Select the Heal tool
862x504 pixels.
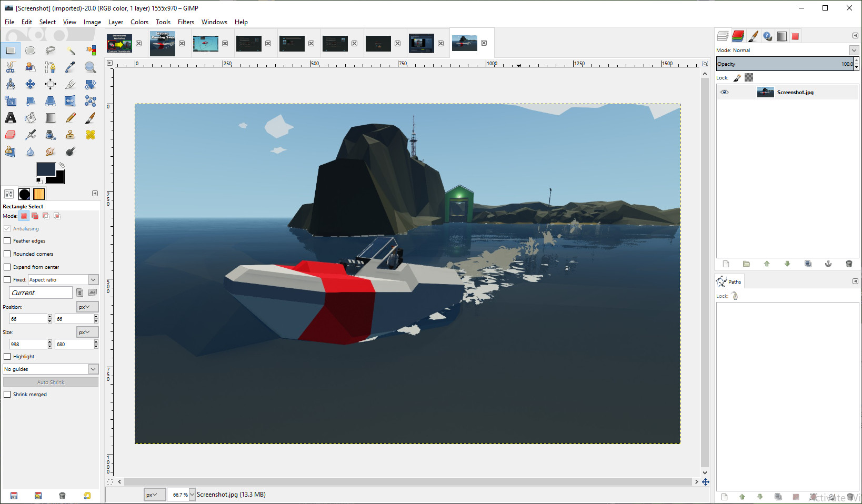(x=91, y=135)
